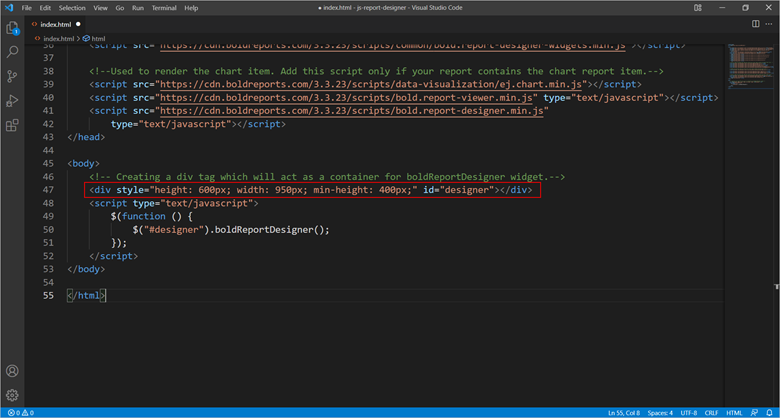780x418 pixels.
Task: Open the notifications bell in status bar
Action: point(770,413)
